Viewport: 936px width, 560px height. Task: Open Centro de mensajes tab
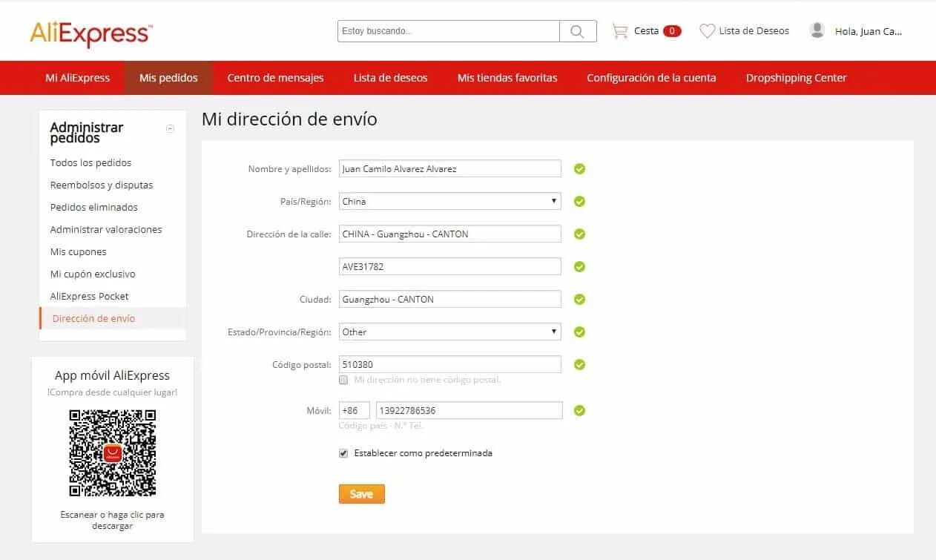coord(276,78)
